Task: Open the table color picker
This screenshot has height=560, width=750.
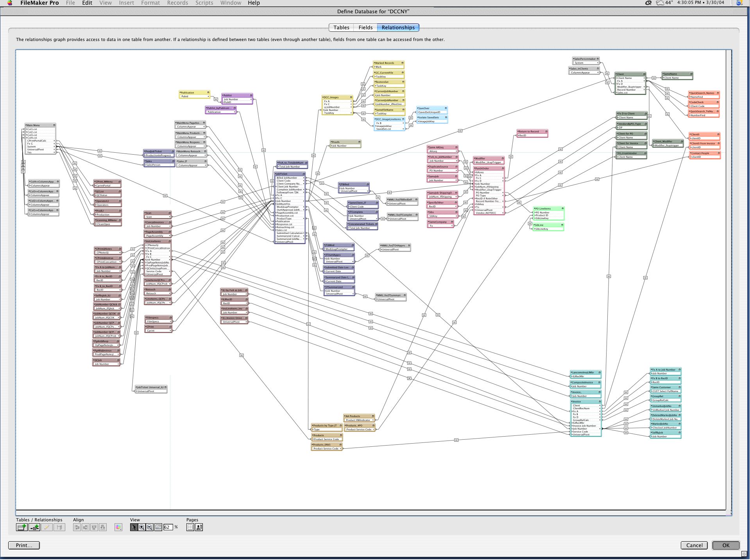Action: point(118,528)
